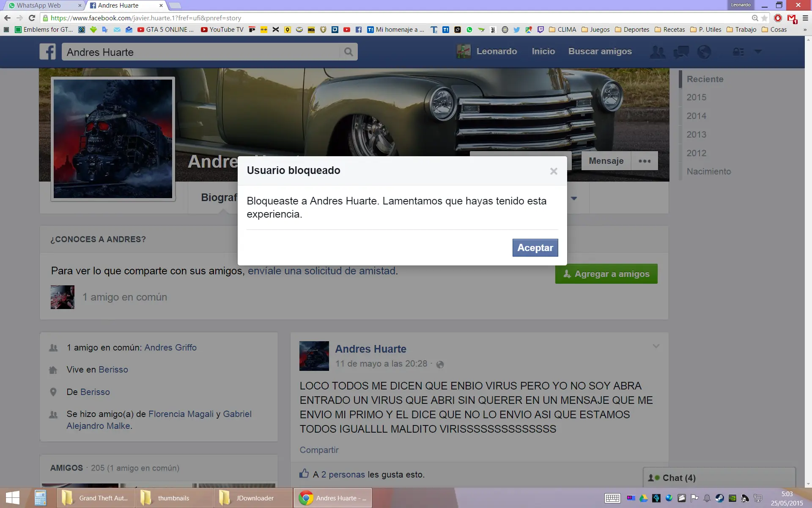The image size is (812, 508).
Task: Expand account settings dropdown arrow
Action: (758, 52)
